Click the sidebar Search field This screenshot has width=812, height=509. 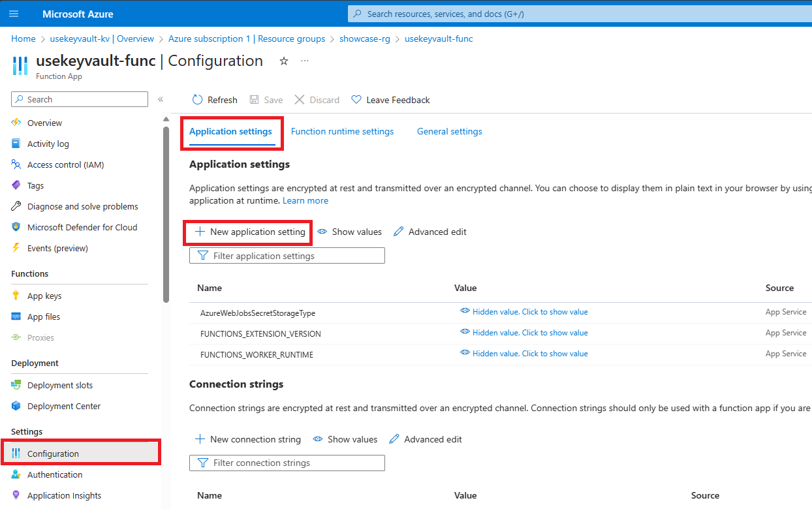(80, 99)
